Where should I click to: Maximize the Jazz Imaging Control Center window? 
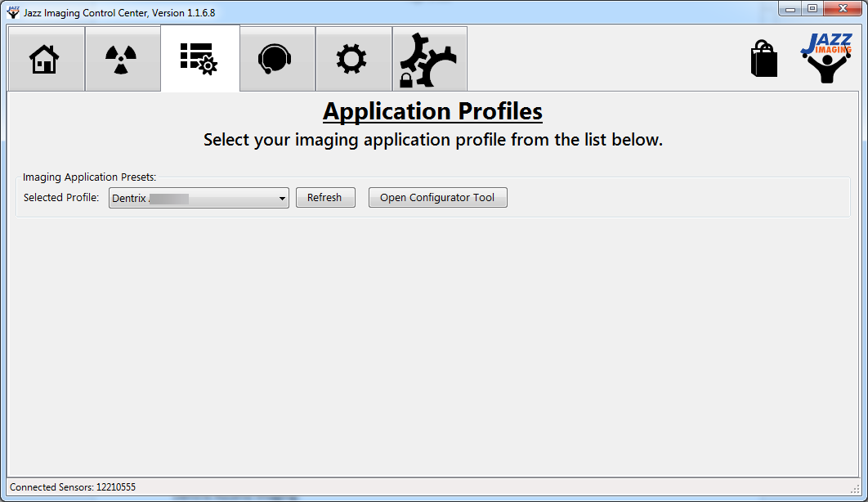point(812,9)
